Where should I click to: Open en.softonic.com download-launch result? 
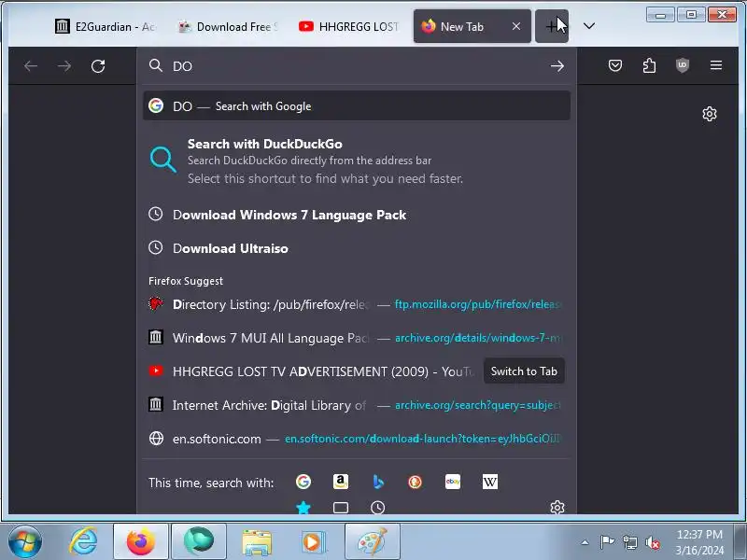357,439
